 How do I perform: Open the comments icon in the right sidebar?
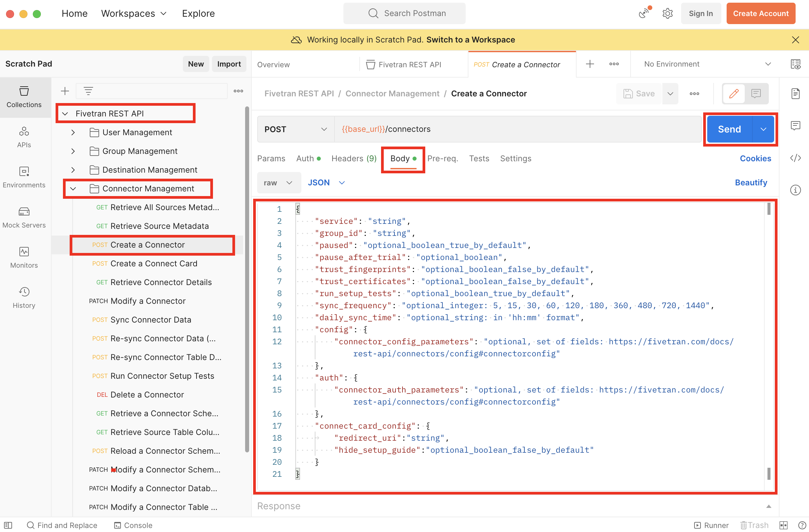pos(795,125)
